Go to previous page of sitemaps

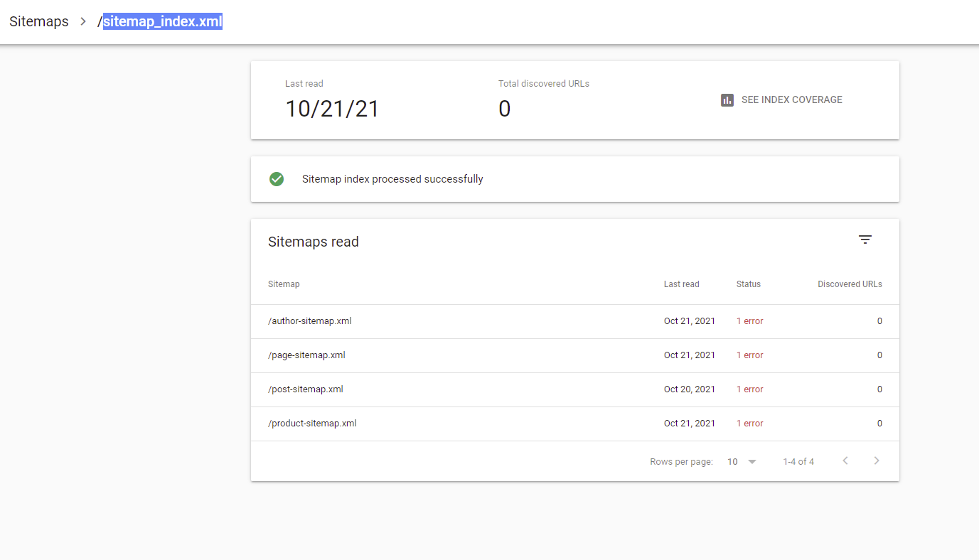[x=845, y=461]
